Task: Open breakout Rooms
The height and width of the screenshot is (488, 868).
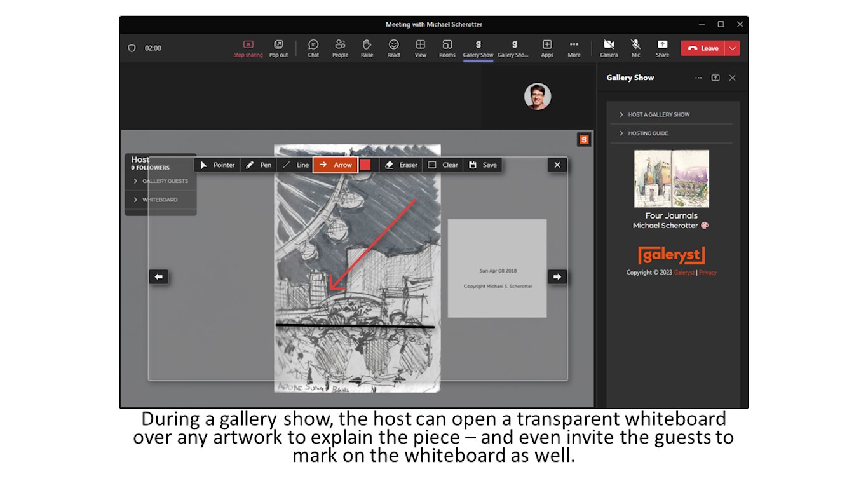Action: coord(447,48)
